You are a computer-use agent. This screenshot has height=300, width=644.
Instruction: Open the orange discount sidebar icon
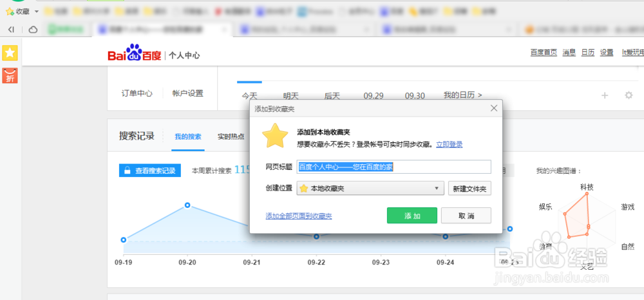point(10,75)
